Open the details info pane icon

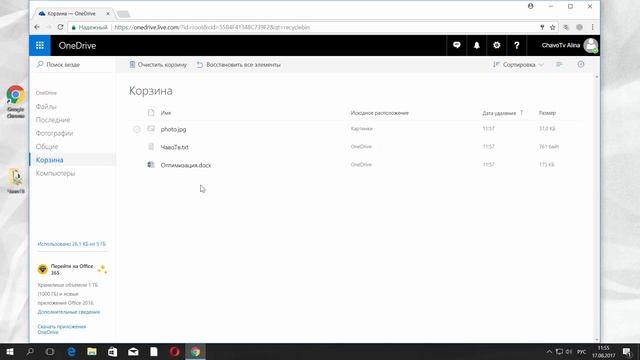tap(581, 64)
